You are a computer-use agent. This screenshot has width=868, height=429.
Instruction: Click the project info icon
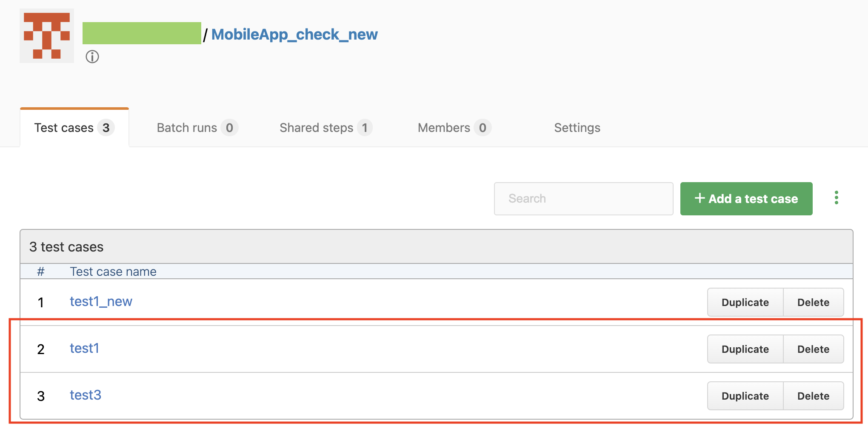[x=92, y=57]
